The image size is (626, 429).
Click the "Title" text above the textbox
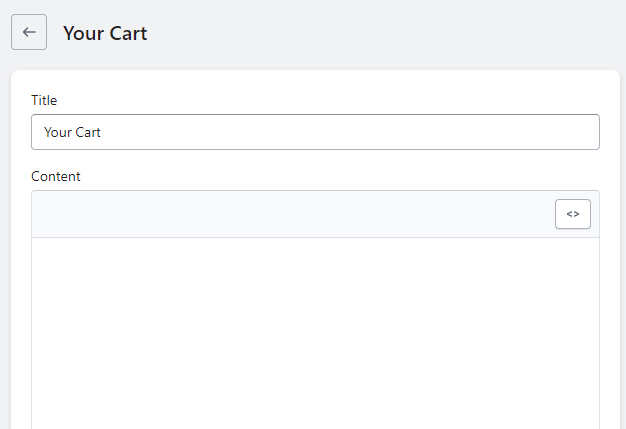pos(44,100)
